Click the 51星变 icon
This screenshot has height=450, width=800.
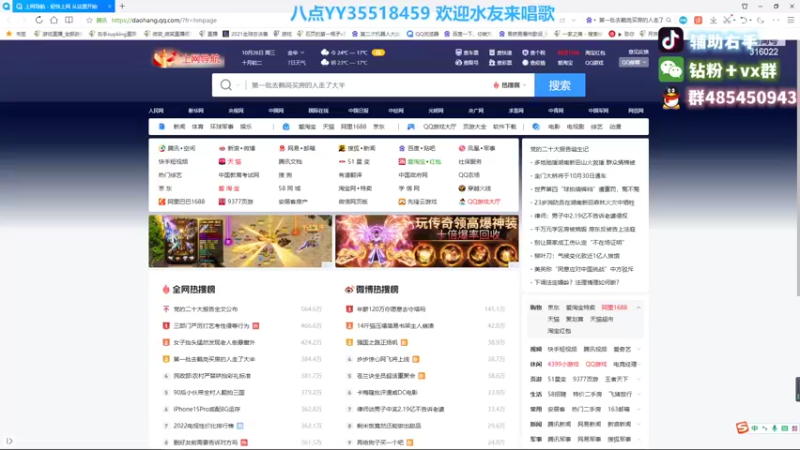[342, 161]
